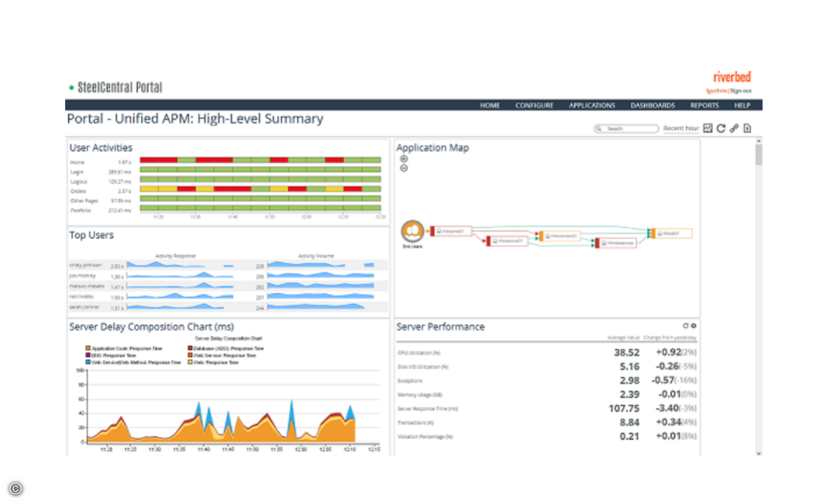Click the Home row in User Activities

(225, 162)
